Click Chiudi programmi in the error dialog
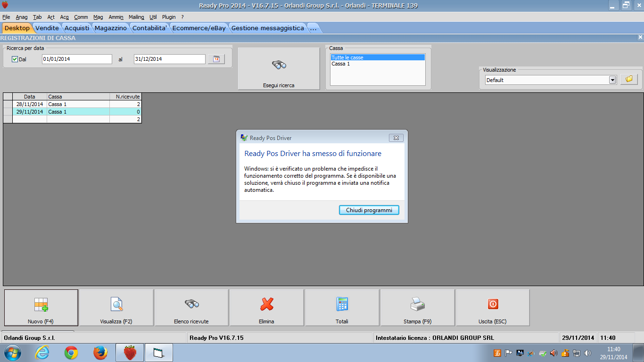Screen dimensions: 644x362 coord(369,210)
